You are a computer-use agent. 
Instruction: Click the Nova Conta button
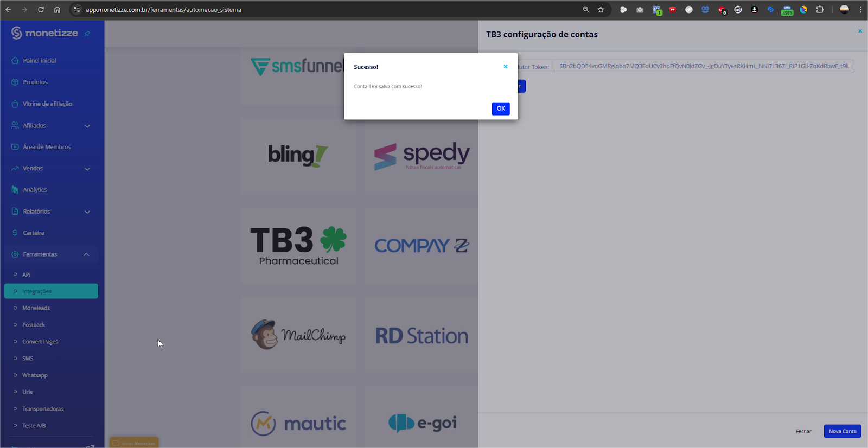point(842,431)
